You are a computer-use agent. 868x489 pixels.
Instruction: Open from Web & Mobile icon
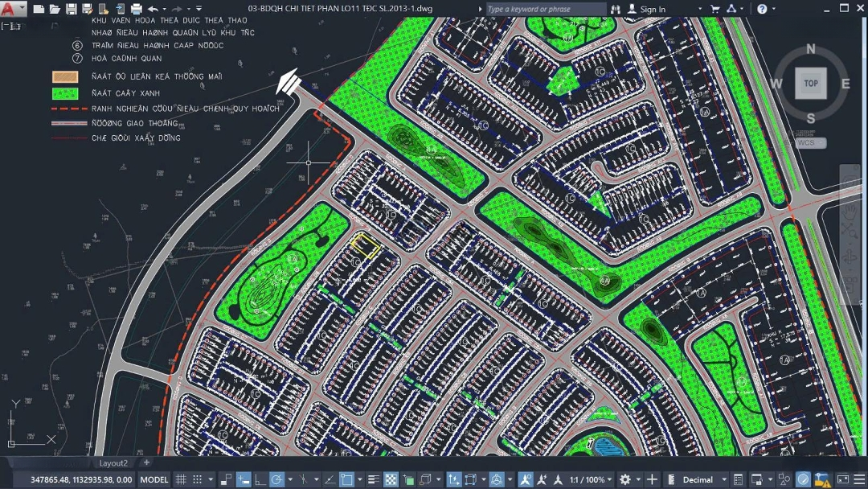tap(104, 9)
